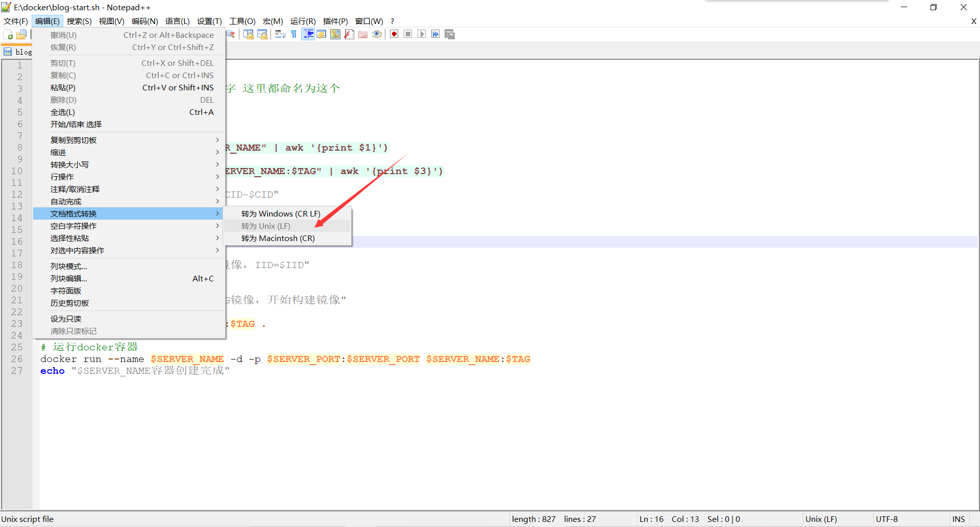Open the user defined language icon
Screen dimensions: 980x527
coord(322,34)
